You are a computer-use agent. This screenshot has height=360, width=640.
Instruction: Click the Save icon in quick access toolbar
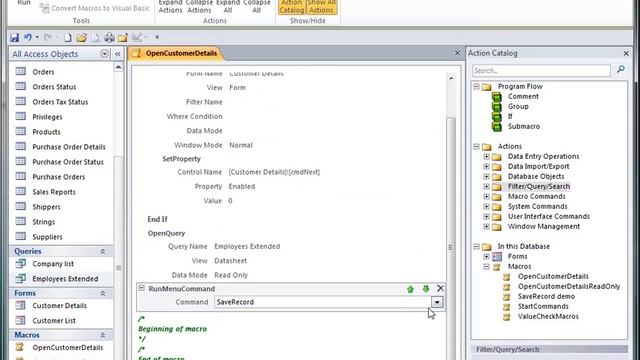[x=14, y=38]
